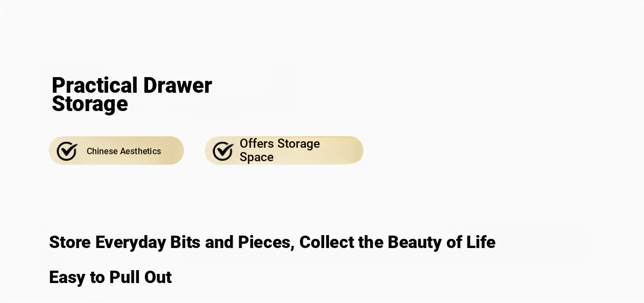Click the checkmark icon beside Chinese Aesthetics
644x303 pixels.
point(67,151)
